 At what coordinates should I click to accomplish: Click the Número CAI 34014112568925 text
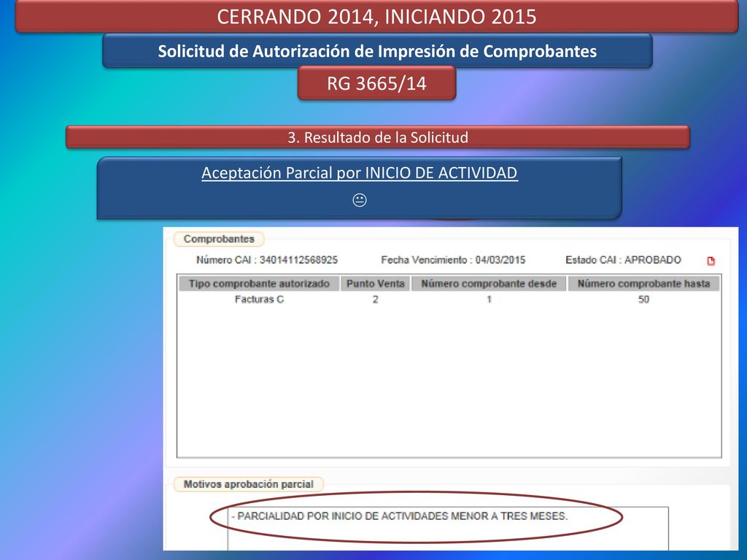[x=267, y=260]
